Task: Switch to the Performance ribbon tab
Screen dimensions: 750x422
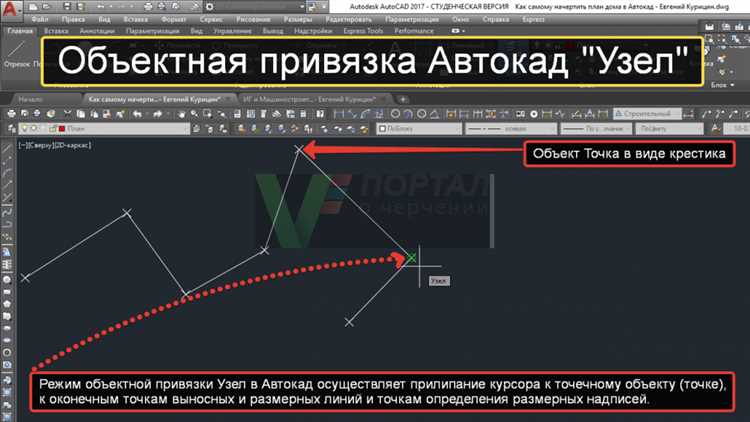Action: click(414, 31)
